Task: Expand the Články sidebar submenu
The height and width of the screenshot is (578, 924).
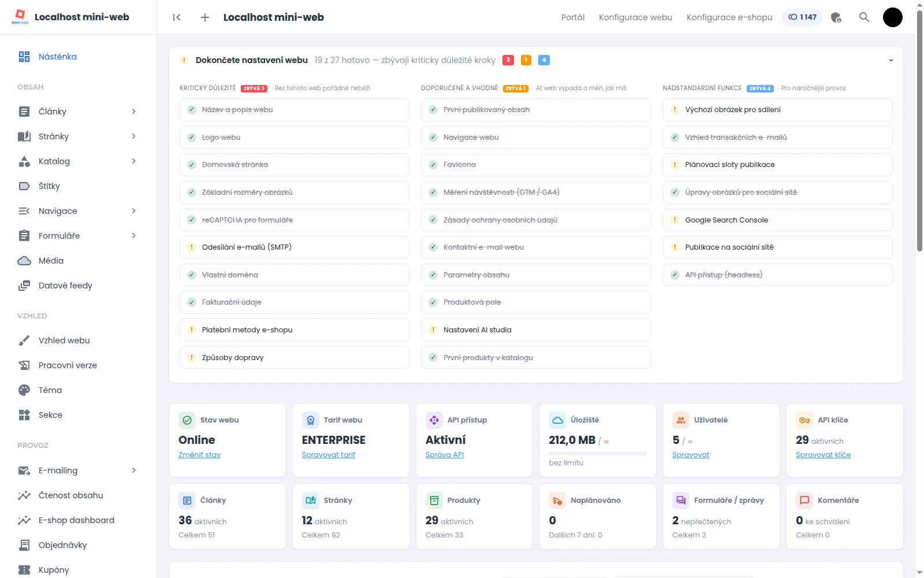Action: pos(133,112)
